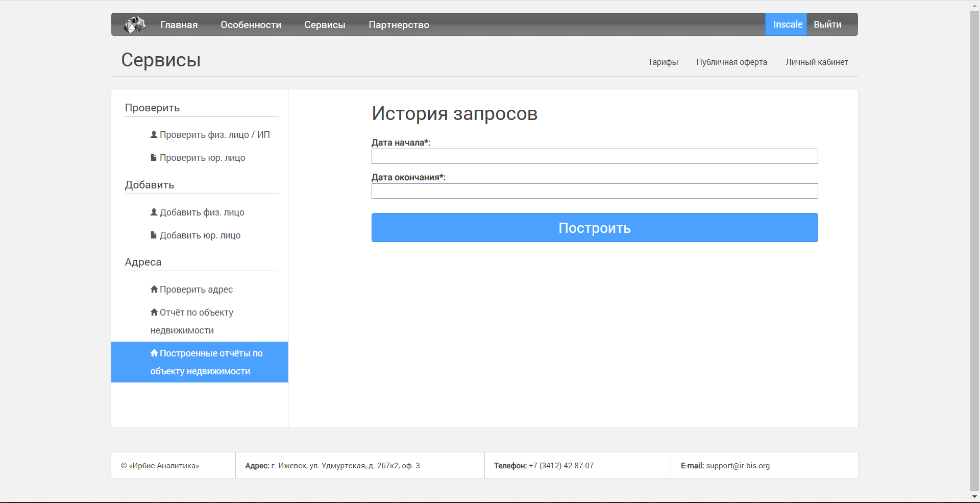Click the «Ирбис Аналитика» copyright text
The height and width of the screenshot is (503, 980).
click(160, 466)
